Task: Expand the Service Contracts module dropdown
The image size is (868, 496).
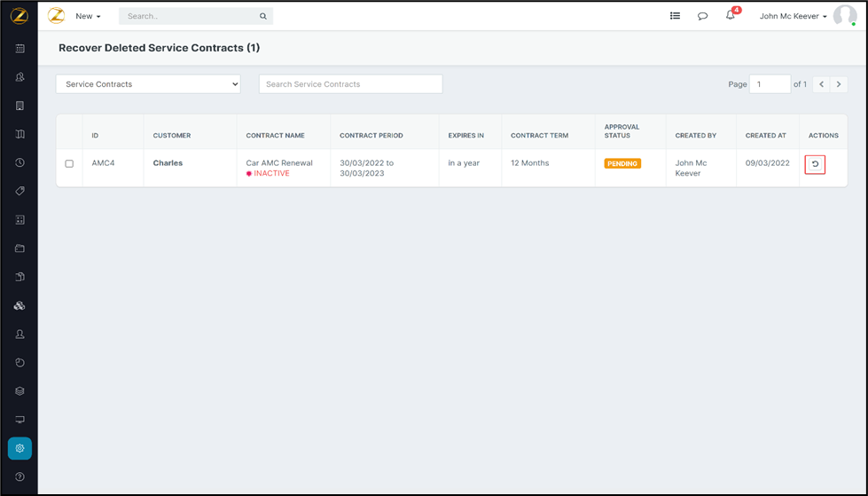Action: pyautogui.click(x=148, y=84)
